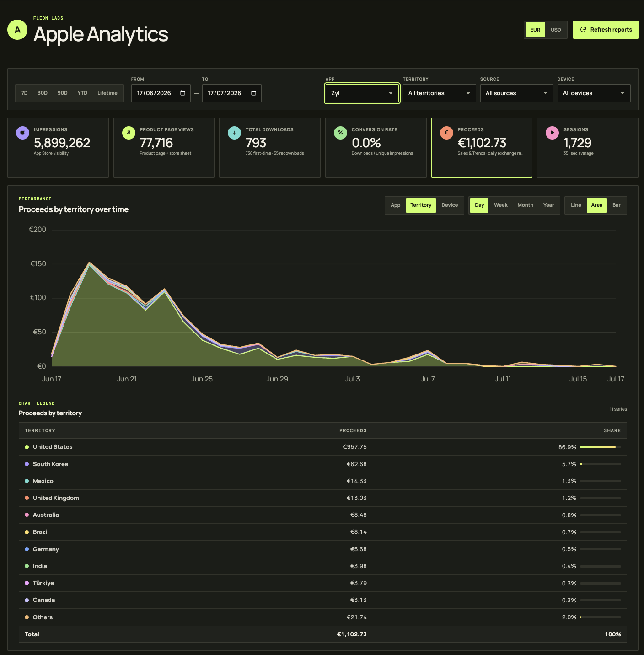Click the '€62.68' proceeds value
The height and width of the screenshot is (655, 644).
click(357, 464)
